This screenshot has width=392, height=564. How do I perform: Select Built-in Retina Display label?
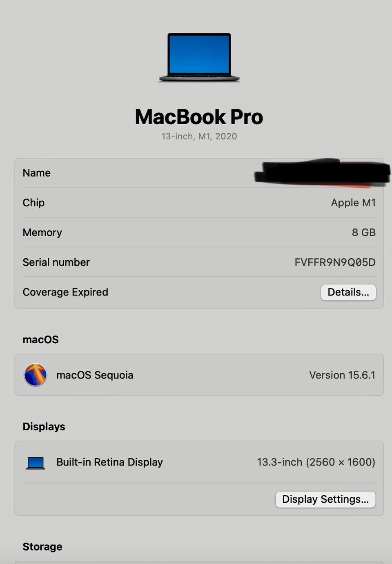click(109, 462)
